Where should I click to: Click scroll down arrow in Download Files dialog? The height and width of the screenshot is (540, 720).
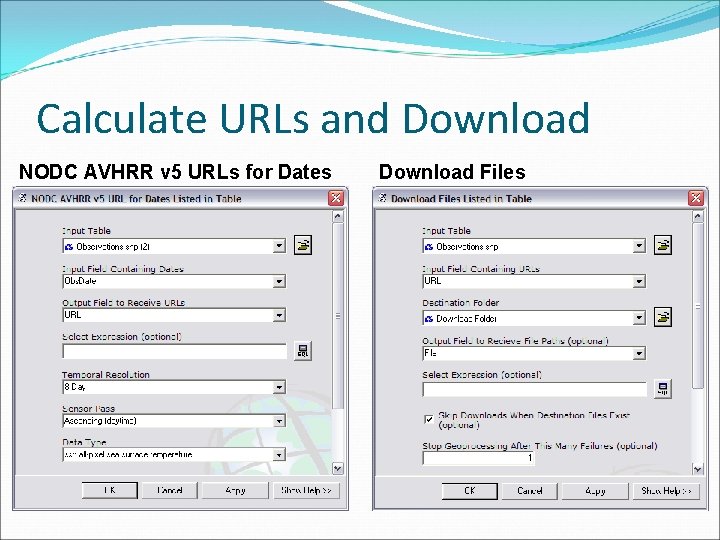point(698,469)
